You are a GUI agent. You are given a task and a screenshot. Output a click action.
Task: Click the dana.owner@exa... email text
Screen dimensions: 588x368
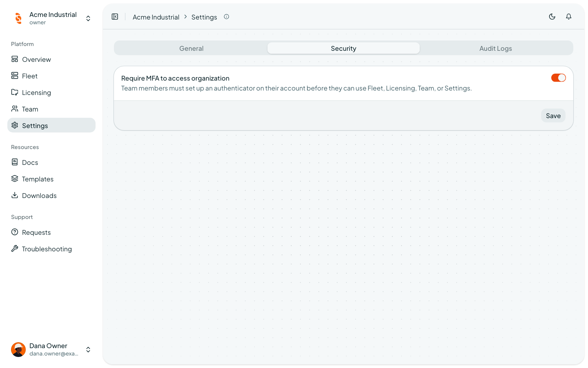54,354
